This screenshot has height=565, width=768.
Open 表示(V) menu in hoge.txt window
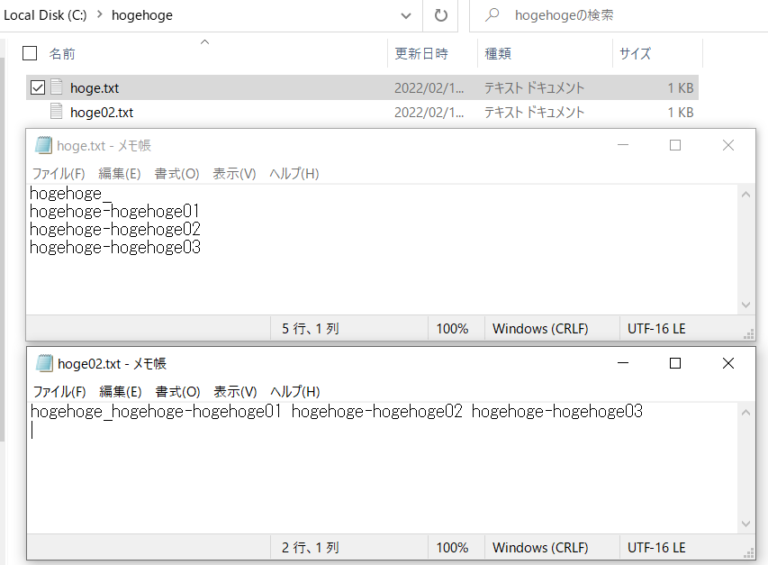234,174
